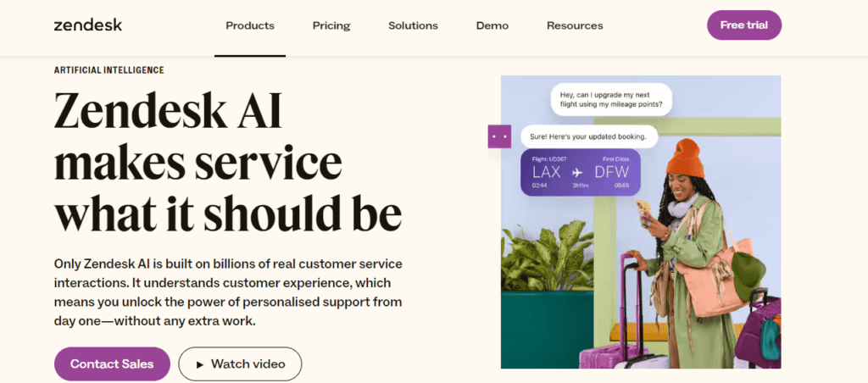Click the Watch video button
Screen dimensions: 868x383
click(x=240, y=364)
